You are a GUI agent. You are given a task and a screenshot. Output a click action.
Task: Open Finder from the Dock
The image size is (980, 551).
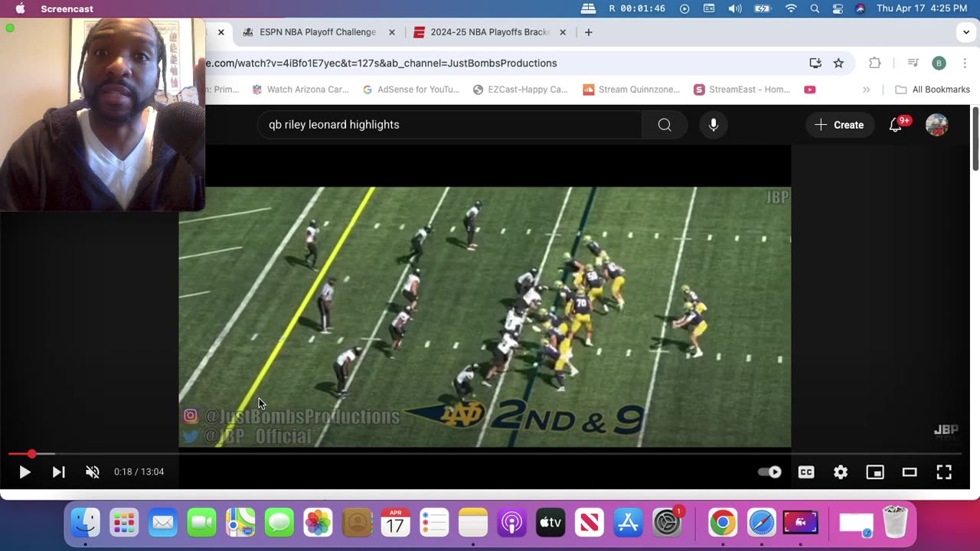[x=85, y=523]
